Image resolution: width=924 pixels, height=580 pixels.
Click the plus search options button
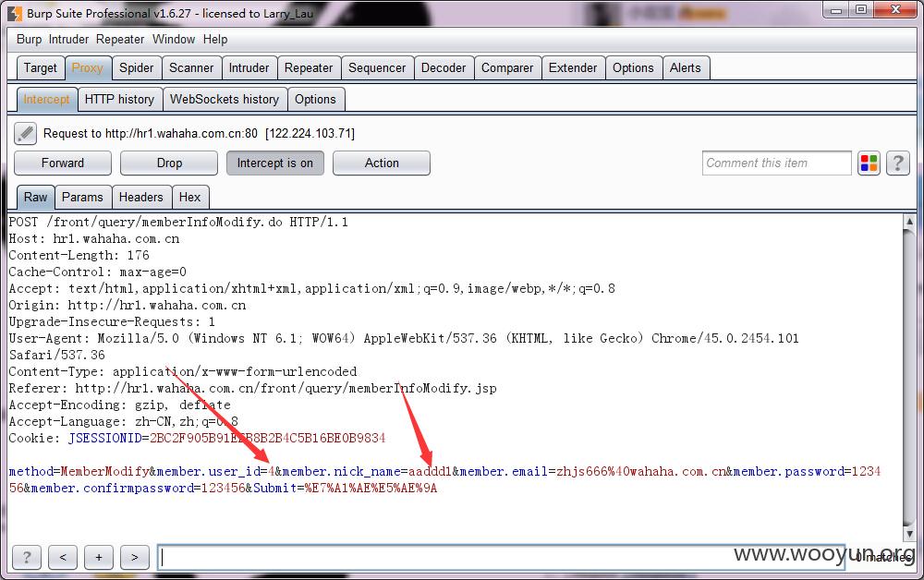pyautogui.click(x=99, y=556)
